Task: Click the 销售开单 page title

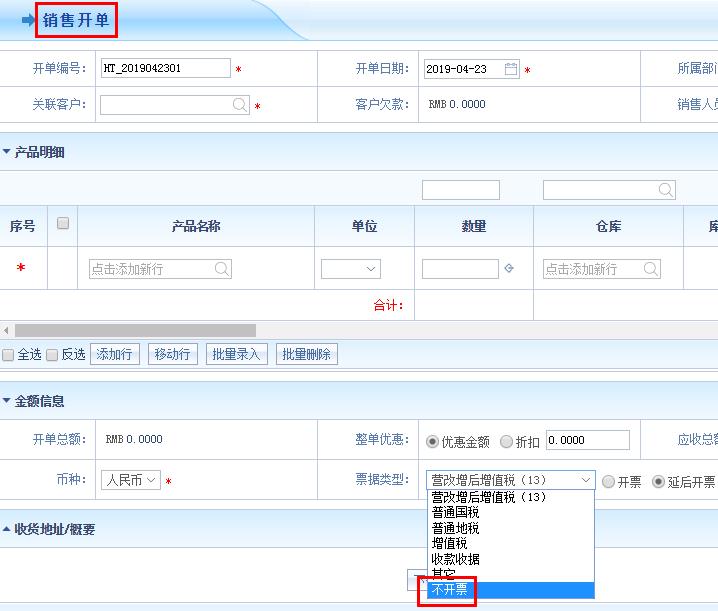Action: [76, 20]
